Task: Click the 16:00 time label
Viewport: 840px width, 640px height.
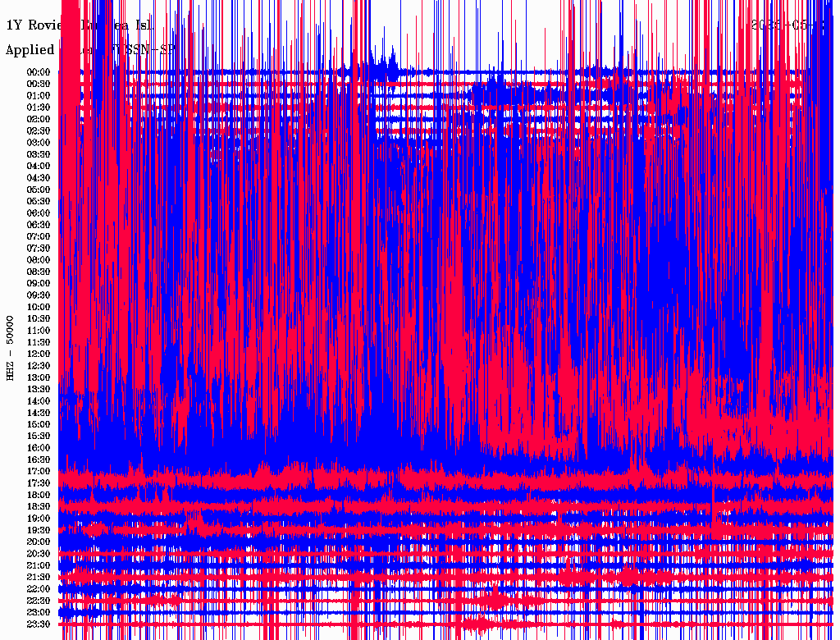Action: pyautogui.click(x=39, y=448)
